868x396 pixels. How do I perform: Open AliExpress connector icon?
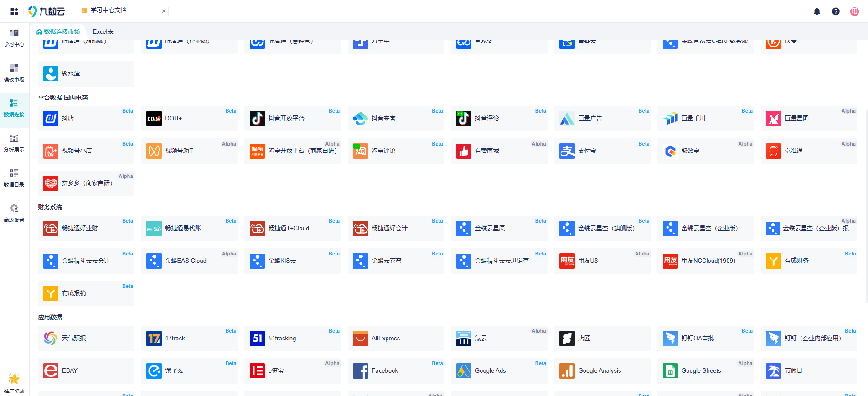point(361,338)
